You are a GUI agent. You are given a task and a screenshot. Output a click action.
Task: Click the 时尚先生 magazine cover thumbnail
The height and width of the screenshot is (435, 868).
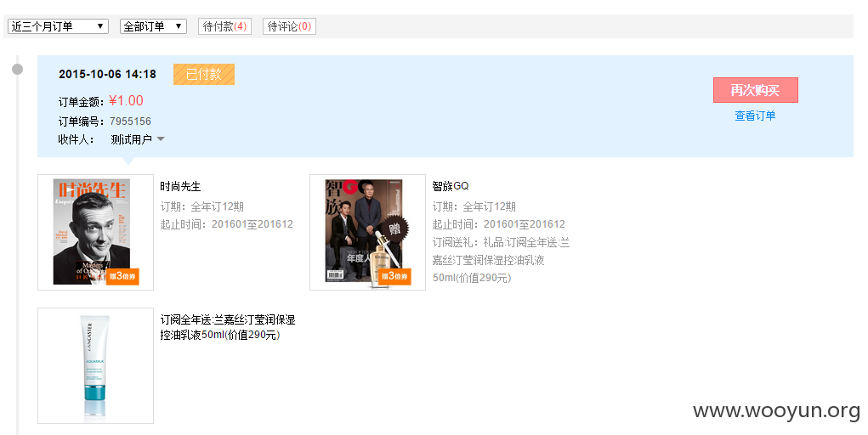pos(95,232)
